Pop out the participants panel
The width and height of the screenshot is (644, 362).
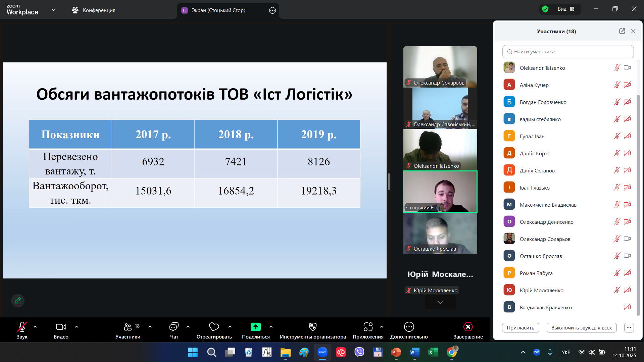622,31
